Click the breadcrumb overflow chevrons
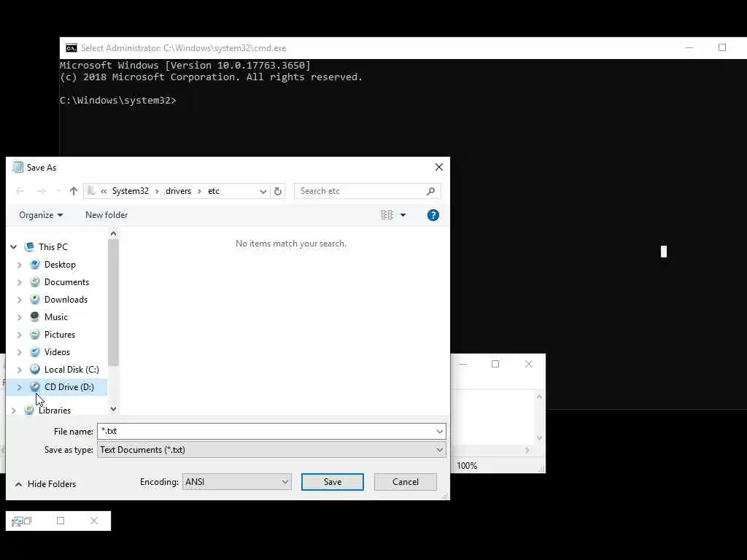This screenshot has width=747, height=560. pos(104,191)
